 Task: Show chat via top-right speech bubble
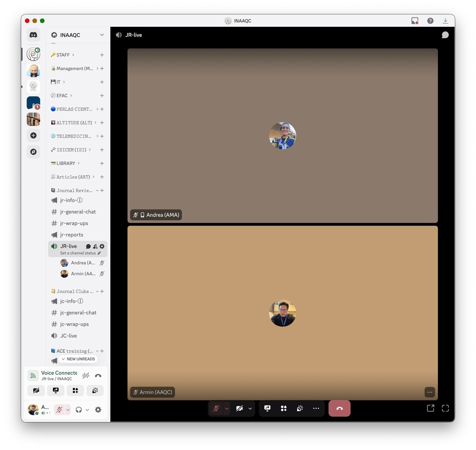(x=445, y=35)
